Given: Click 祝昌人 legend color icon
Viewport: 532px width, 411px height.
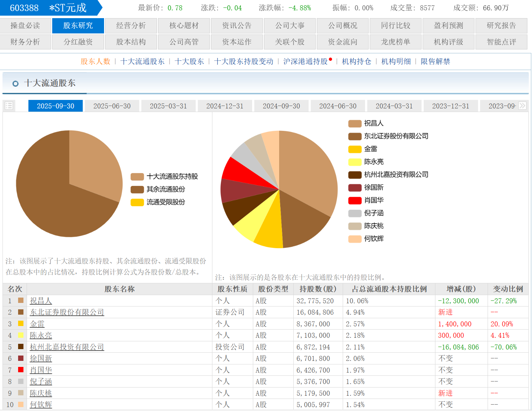Looking at the screenshot, I should tap(354, 123).
